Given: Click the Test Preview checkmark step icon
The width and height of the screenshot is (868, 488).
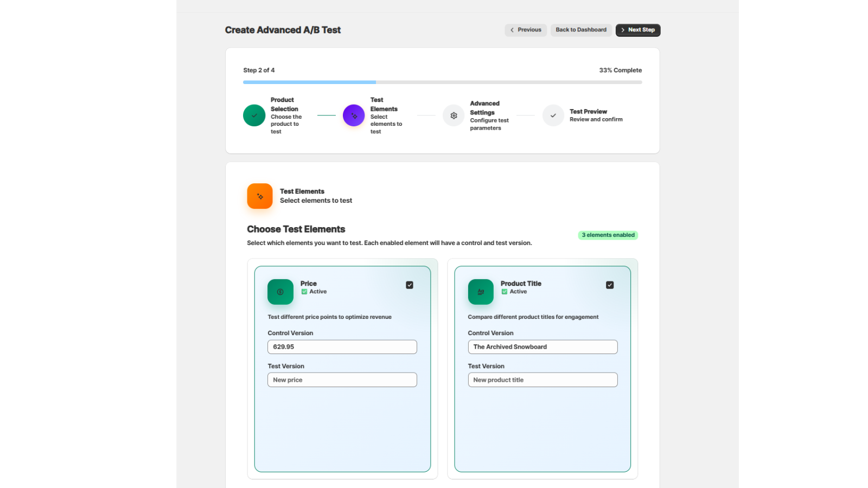Looking at the screenshot, I should click(553, 115).
